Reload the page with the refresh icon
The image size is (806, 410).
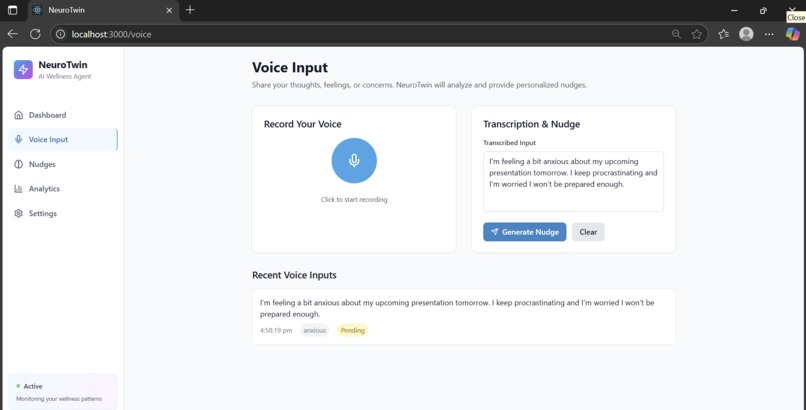pos(35,34)
